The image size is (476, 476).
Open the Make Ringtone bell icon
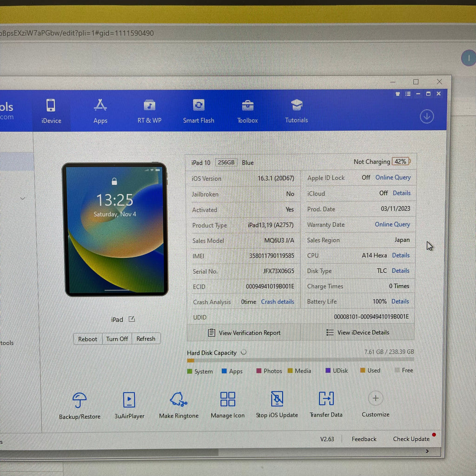pos(178,399)
